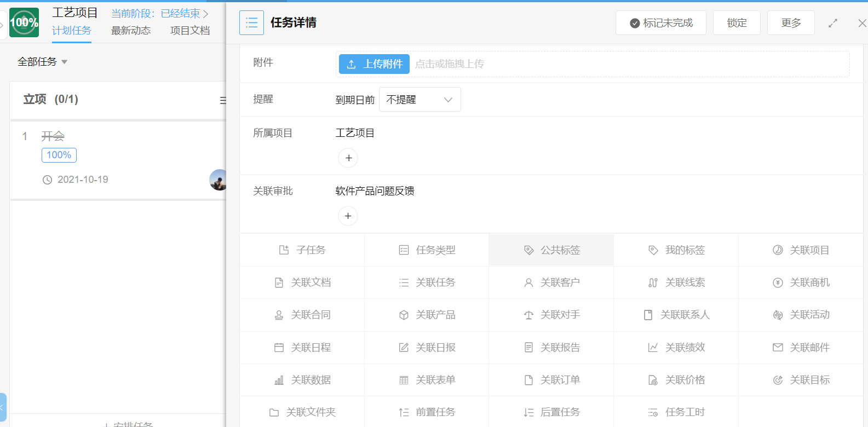Toggle the 标记未完成 completion button
Viewport: 868px width, 427px height.
(x=660, y=23)
